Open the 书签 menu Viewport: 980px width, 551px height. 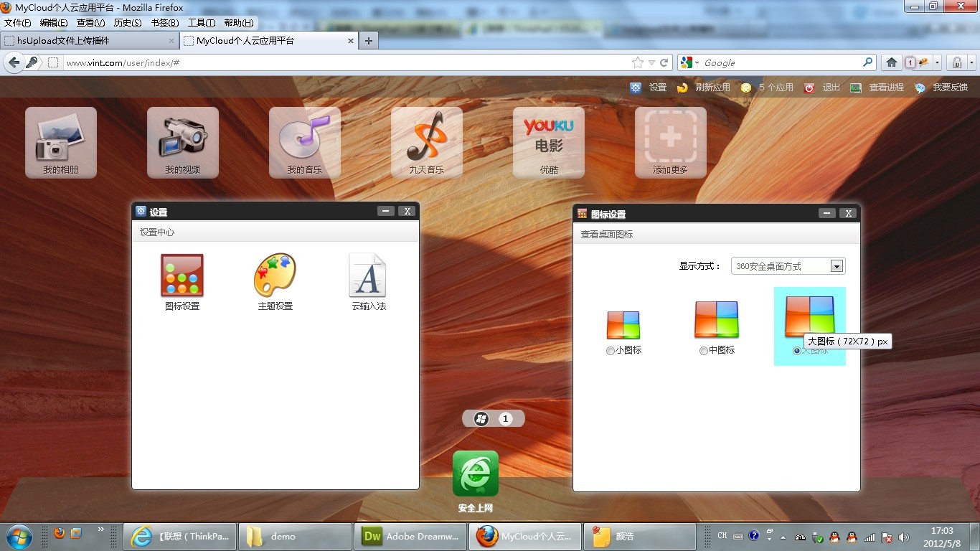[x=165, y=23]
